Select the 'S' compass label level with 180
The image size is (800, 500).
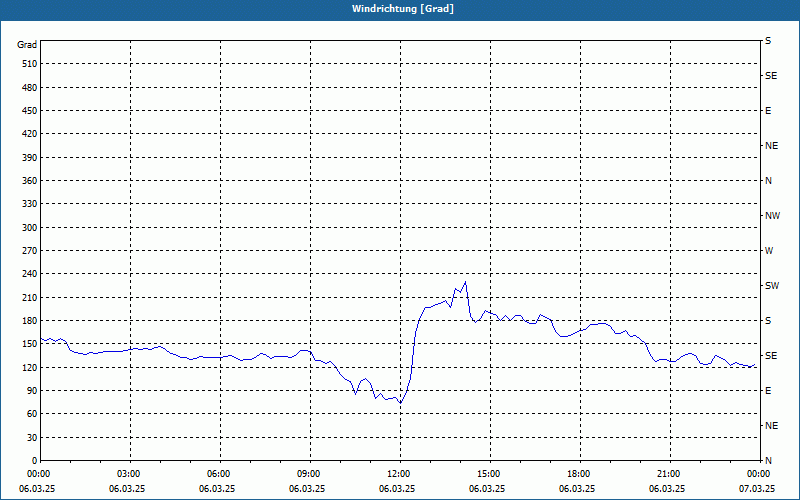[x=768, y=321]
